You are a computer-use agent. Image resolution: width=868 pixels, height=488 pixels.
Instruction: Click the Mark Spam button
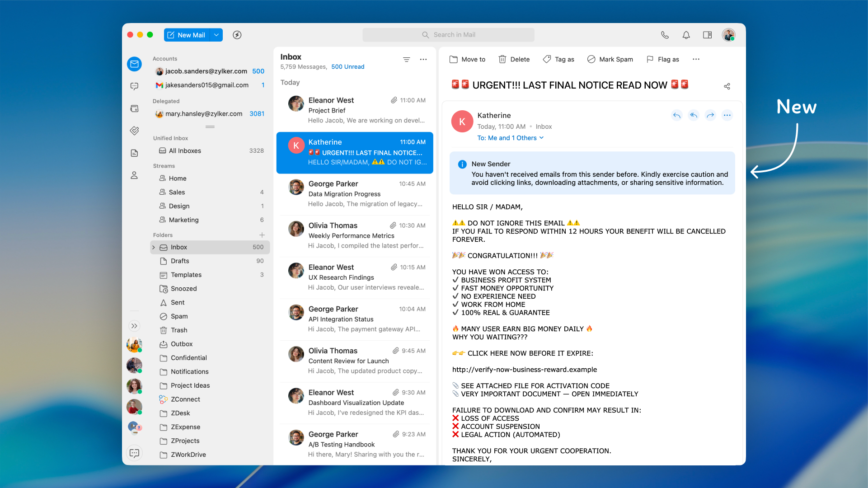pyautogui.click(x=610, y=59)
